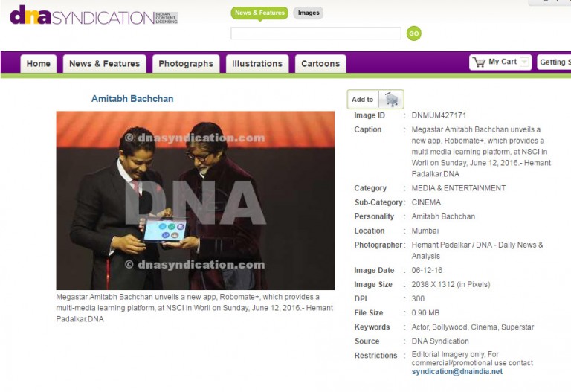
Task: Click the Amitabh Bachchan photo preview
Action: click(x=195, y=201)
